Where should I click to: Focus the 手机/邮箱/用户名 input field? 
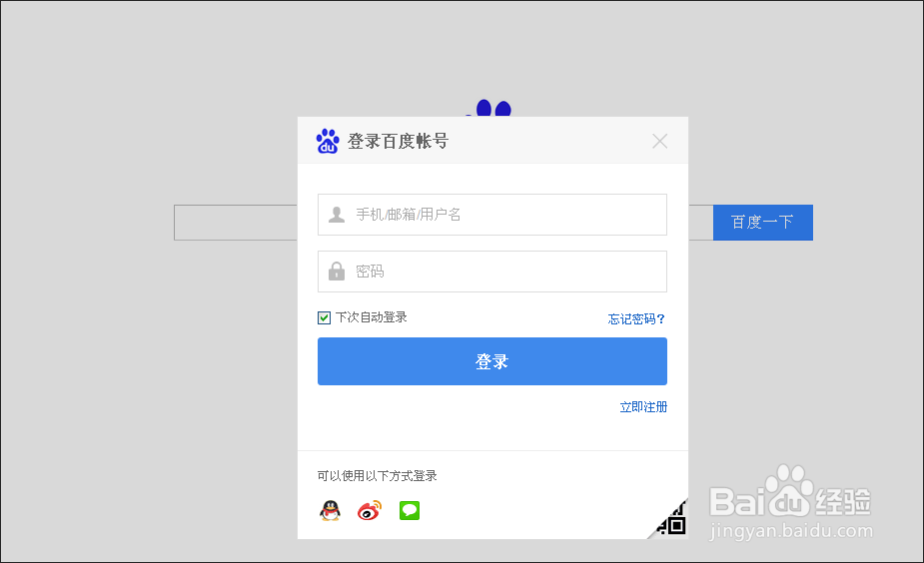492,215
